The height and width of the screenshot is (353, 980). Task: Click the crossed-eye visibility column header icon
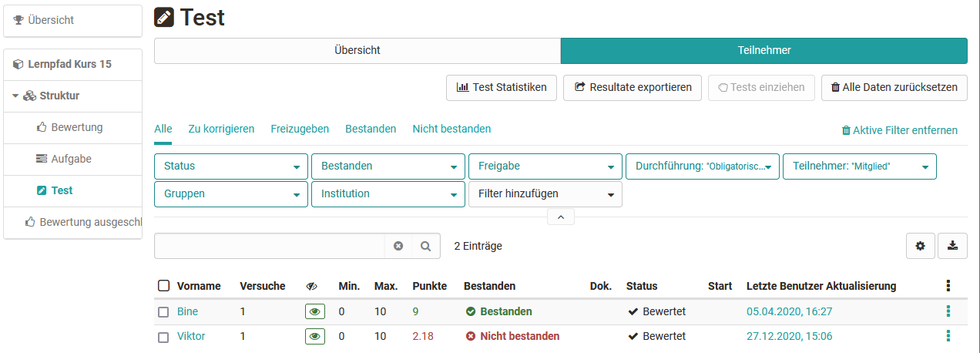tap(312, 286)
